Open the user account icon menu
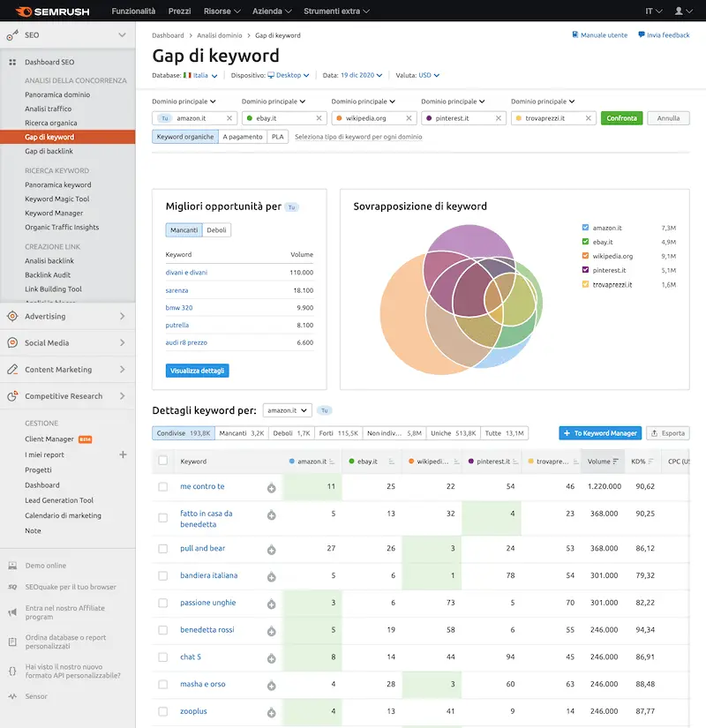Viewport: 706px width, 728px height. tap(683, 11)
